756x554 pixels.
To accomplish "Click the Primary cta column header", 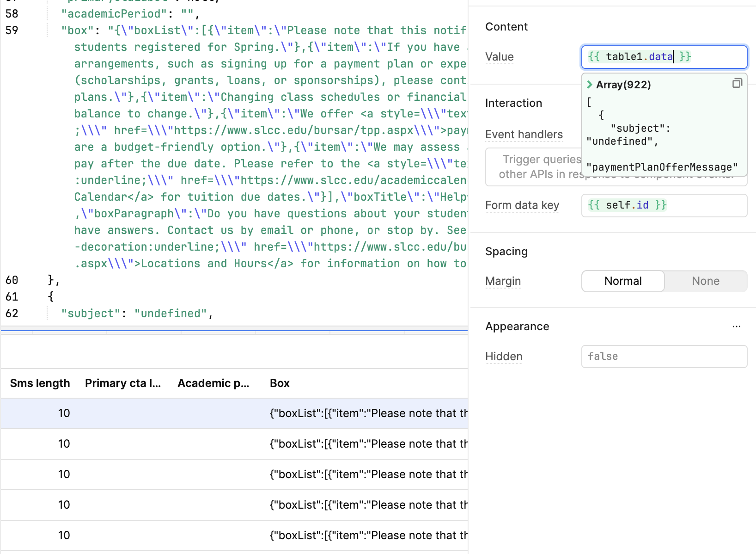I will pyautogui.click(x=122, y=383).
